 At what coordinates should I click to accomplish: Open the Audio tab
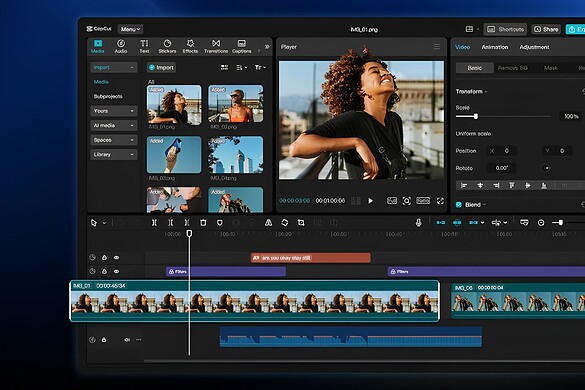pyautogui.click(x=121, y=47)
